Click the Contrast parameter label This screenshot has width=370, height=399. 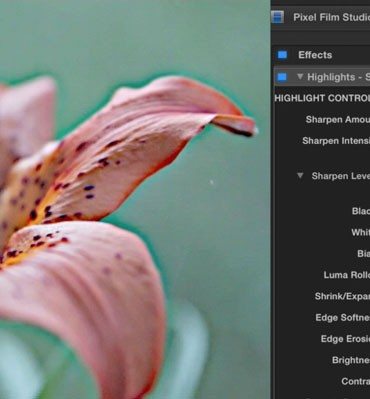[x=356, y=381]
